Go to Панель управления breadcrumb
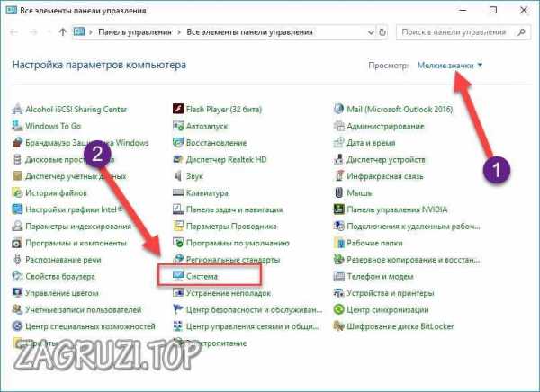Image resolution: width=540 pixels, height=392 pixels. tap(135, 32)
